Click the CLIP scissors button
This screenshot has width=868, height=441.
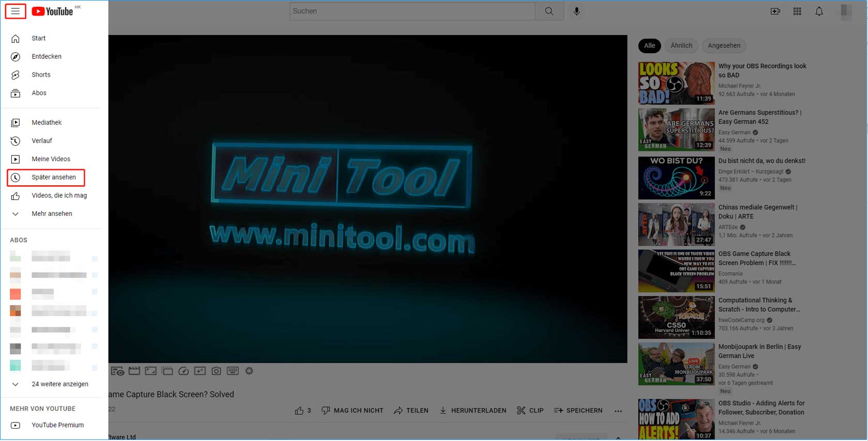click(x=530, y=411)
